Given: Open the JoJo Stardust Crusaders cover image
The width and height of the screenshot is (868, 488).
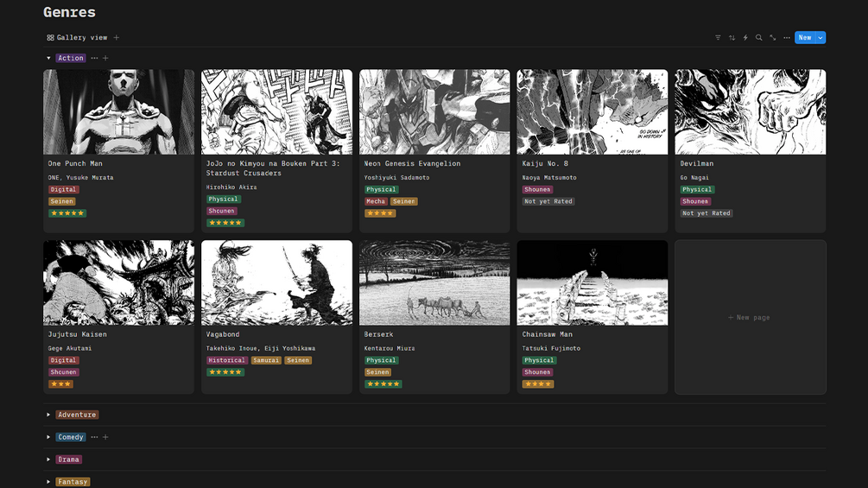Looking at the screenshot, I should 276,111.
